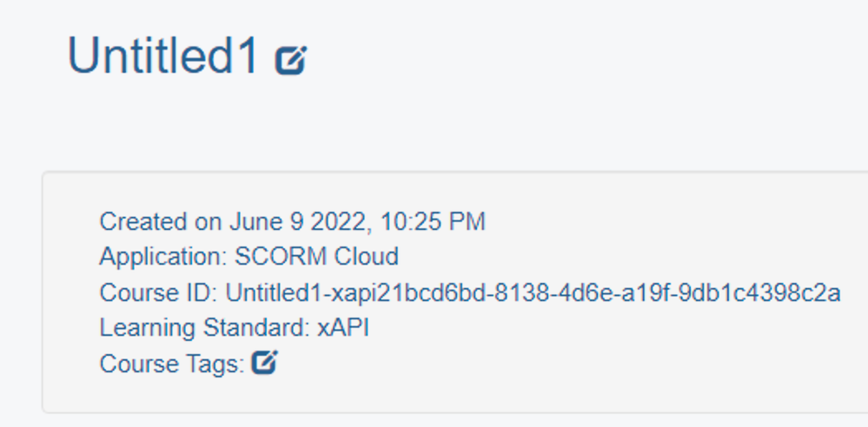868x427 pixels.
Task: Click the 10:25 PM creation time
Action: (x=434, y=222)
